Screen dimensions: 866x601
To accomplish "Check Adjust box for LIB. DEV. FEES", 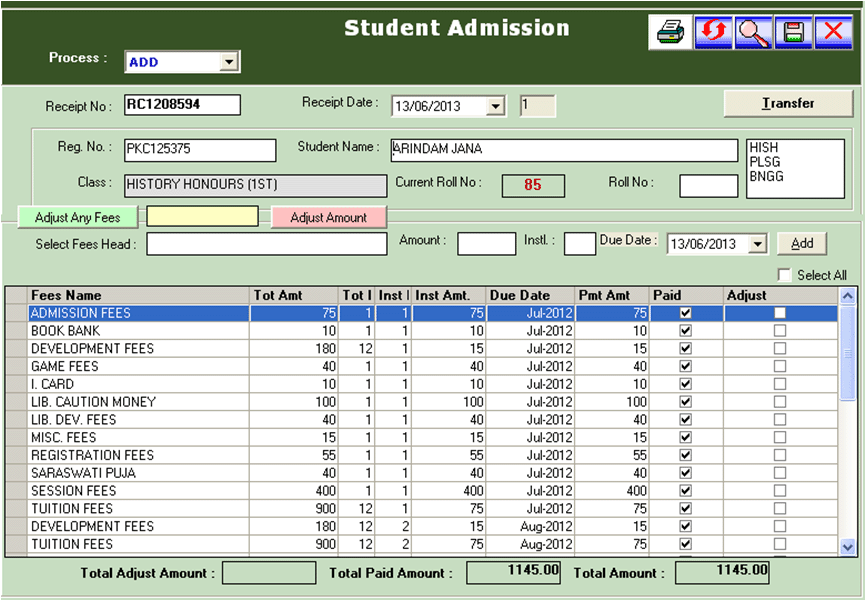I will click(x=780, y=419).
